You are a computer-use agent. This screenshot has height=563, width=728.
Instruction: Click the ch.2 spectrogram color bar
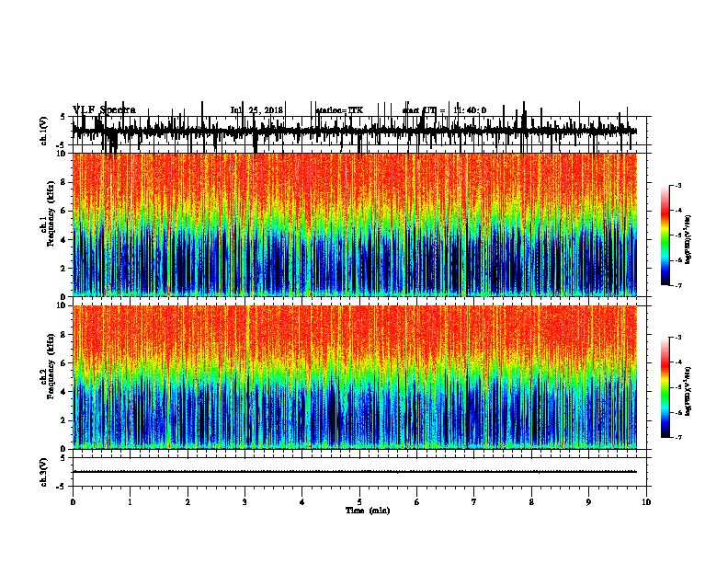point(665,387)
